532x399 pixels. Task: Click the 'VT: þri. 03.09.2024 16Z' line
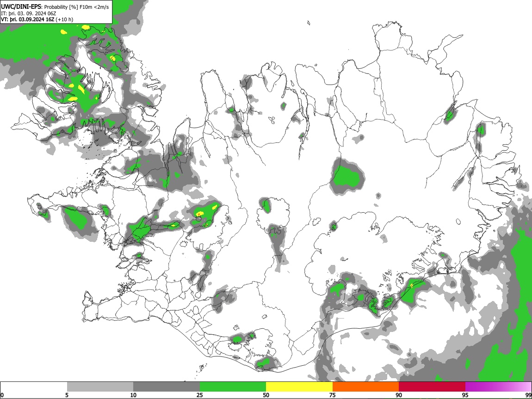(27, 19)
